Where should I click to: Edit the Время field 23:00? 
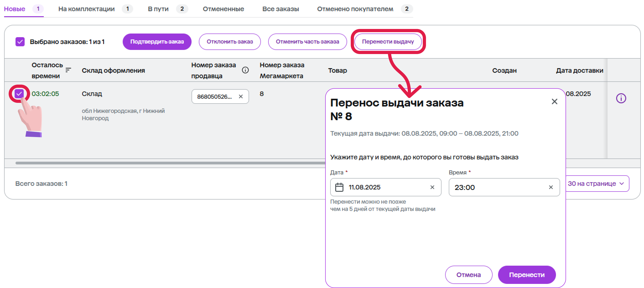pos(504,187)
